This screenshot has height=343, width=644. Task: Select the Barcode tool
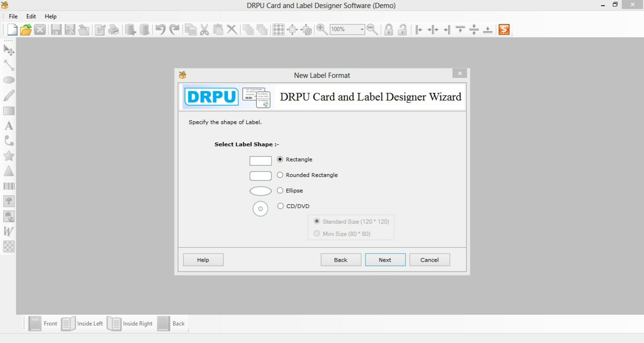[x=9, y=186]
